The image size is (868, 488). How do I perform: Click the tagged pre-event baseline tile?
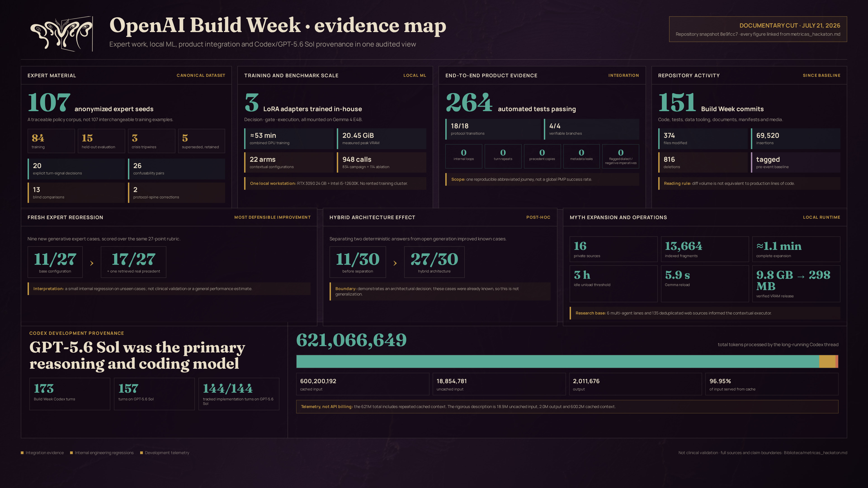pos(796,162)
